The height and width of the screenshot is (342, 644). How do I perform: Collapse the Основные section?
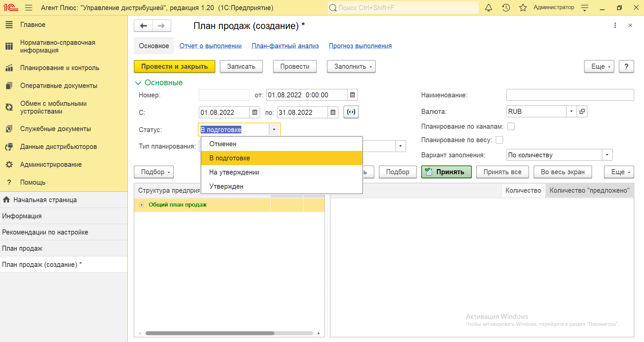[138, 83]
